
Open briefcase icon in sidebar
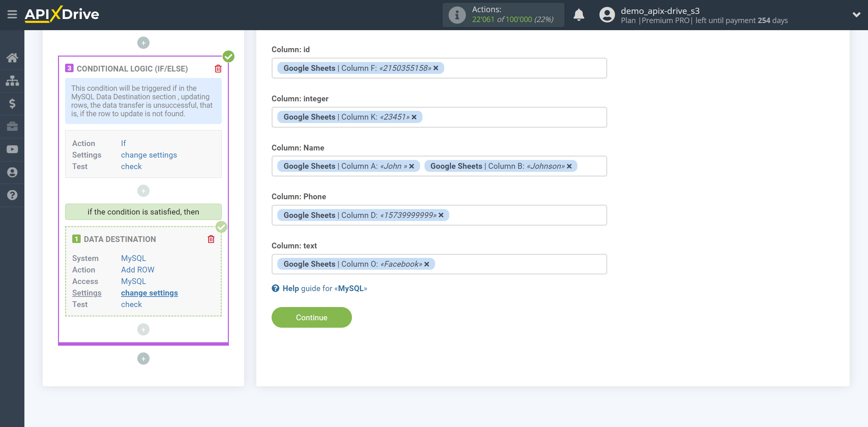(x=12, y=126)
